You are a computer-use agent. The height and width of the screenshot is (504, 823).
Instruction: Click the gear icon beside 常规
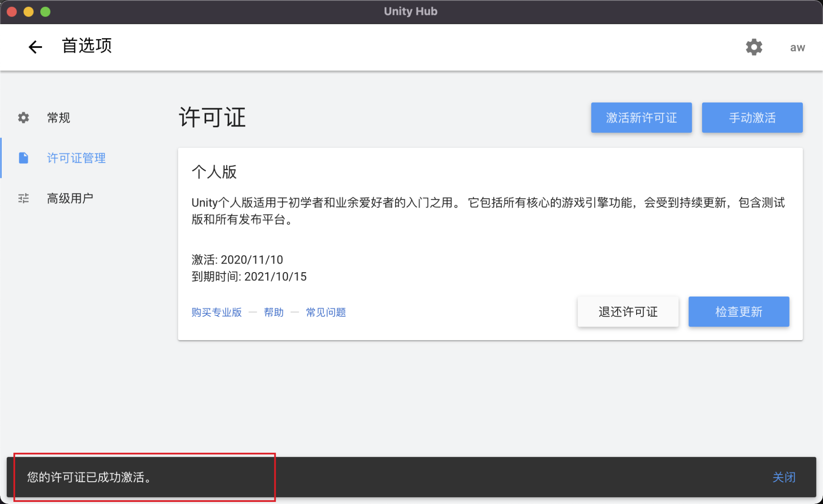tap(24, 117)
